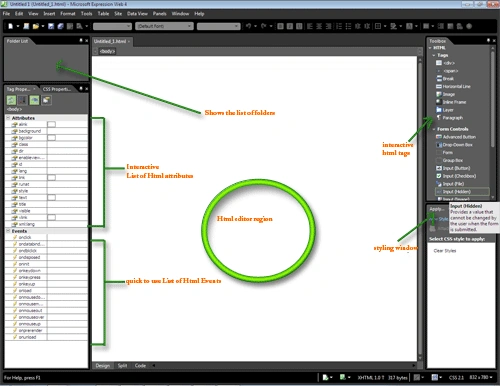Screen dimensions: 500x386
Task: Pick the Layer item in the Toolbox
Action: point(445,110)
